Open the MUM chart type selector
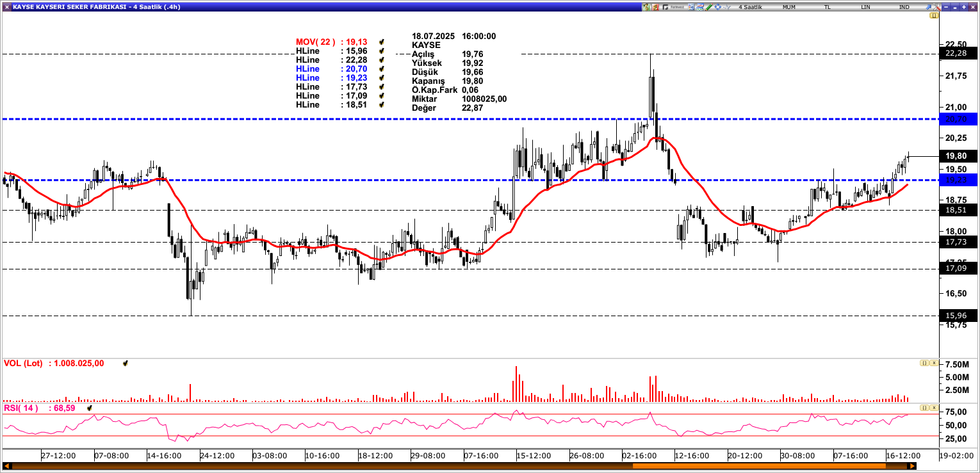980x473 pixels. coord(789,7)
